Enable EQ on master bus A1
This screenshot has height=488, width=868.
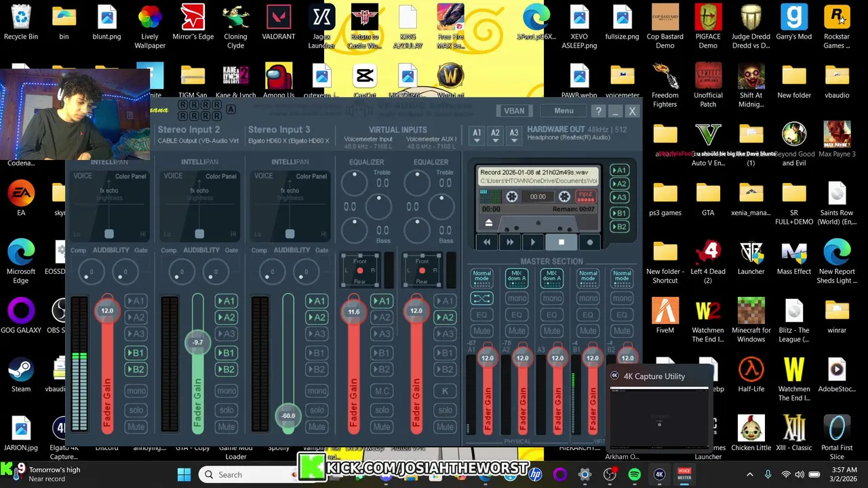pos(481,315)
